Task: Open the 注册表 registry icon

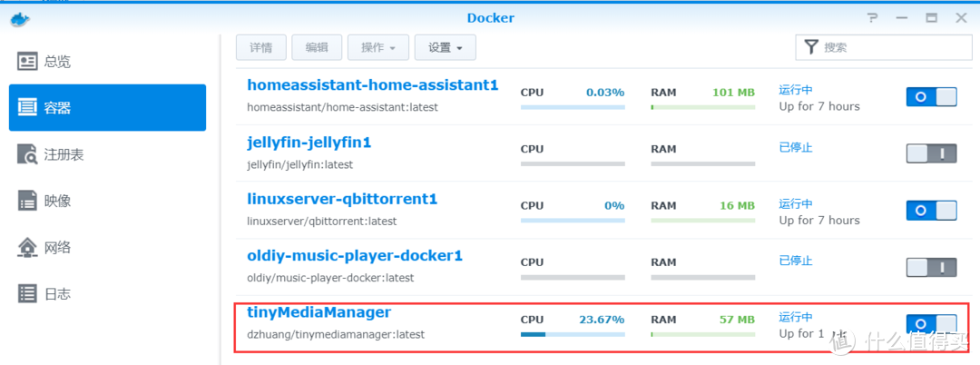Action: (x=27, y=154)
